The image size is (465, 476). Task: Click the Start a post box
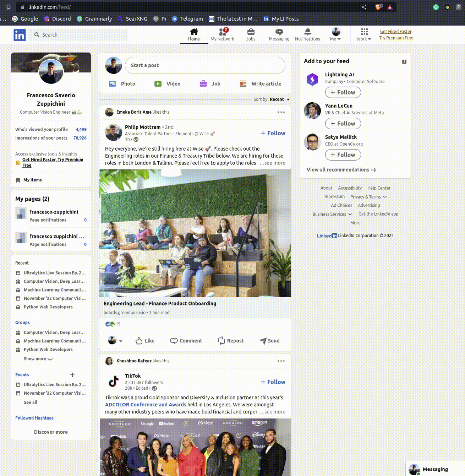tap(205, 65)
